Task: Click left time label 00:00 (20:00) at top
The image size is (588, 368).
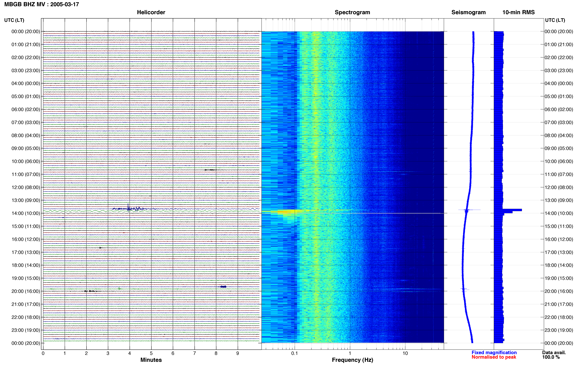Action: point(26,31)
